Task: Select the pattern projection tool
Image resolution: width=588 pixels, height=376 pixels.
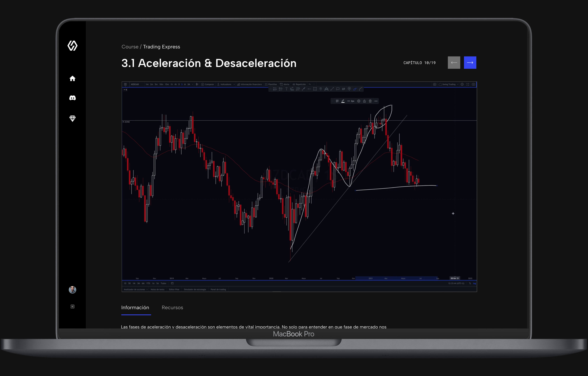Action: (x=327, y=89)
